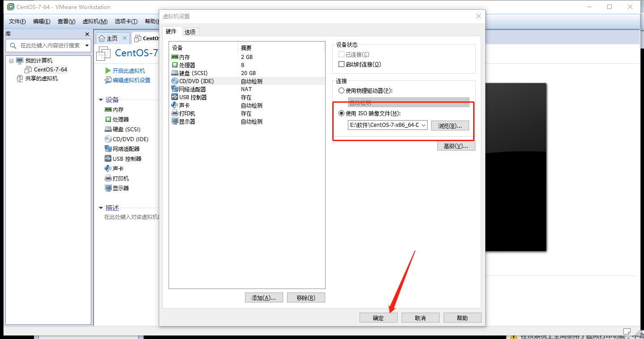Click the 编辑虚拟机设置 link
The width and height of the screenshot is (644, 339).
tap(131, 80)
